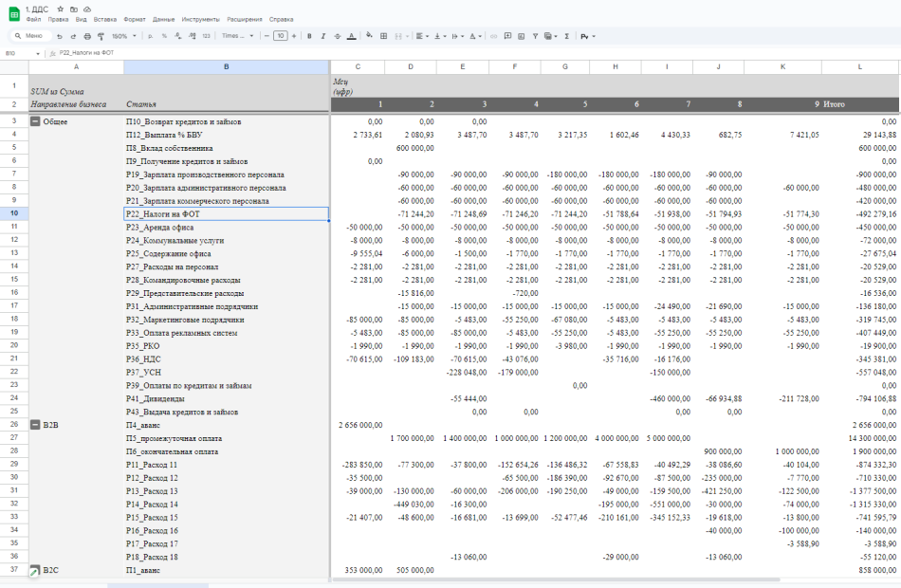Open the Вставка menu
901x588 pixels.
[105, 19]
